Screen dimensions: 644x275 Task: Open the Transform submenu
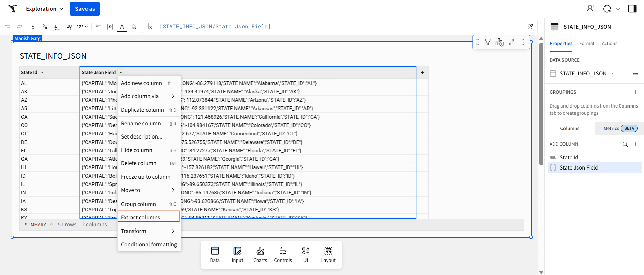coord(149,231)
